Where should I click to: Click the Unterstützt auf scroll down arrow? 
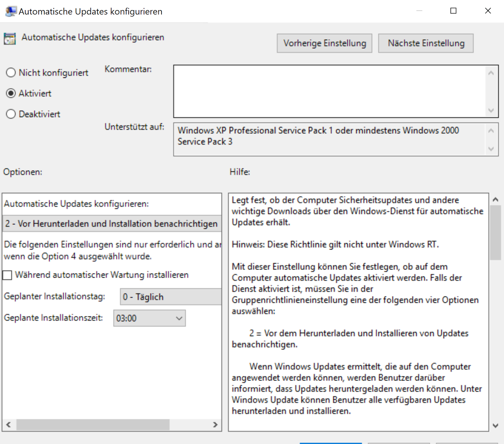pyautogui.click(x=491, y=149)
